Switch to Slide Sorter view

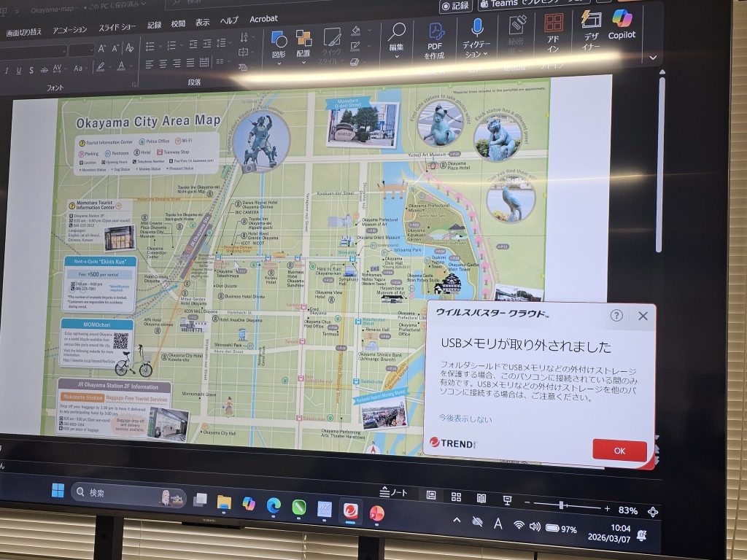click(456, 497)
